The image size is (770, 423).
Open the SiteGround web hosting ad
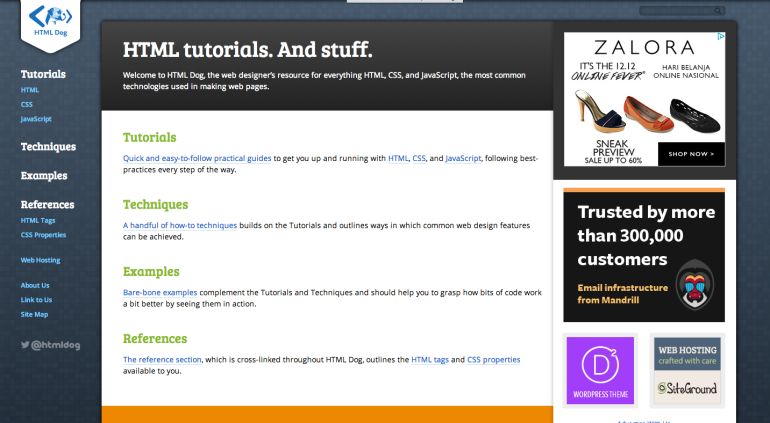click(686, 370)
